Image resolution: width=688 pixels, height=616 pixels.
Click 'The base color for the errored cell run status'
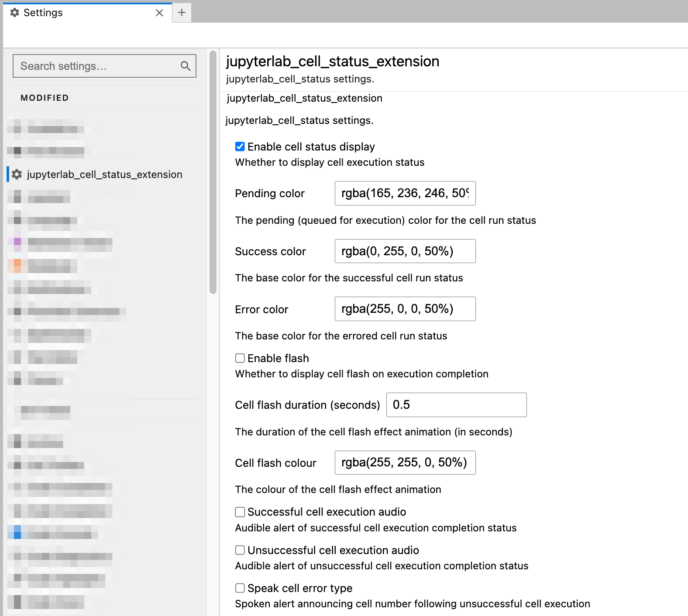click(x=341, y=336)
